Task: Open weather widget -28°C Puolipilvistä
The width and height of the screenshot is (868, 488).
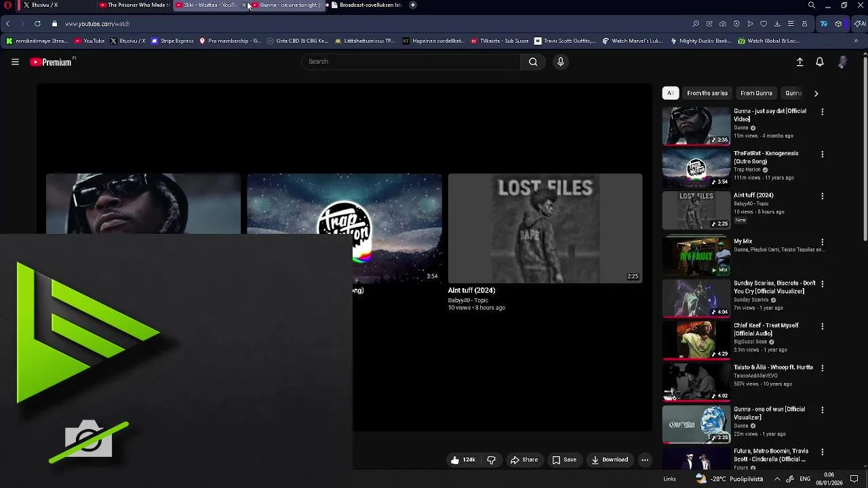Action: 729,479
